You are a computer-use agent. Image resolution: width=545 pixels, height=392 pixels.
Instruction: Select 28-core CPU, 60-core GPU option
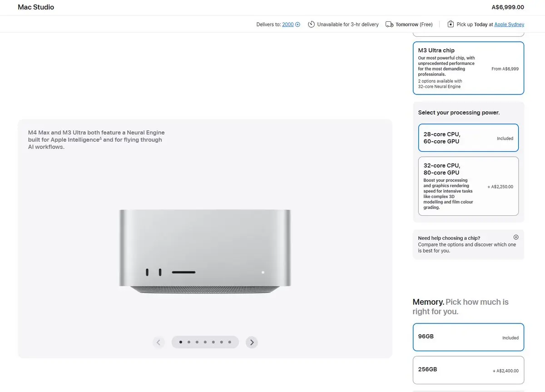point(468,138)
